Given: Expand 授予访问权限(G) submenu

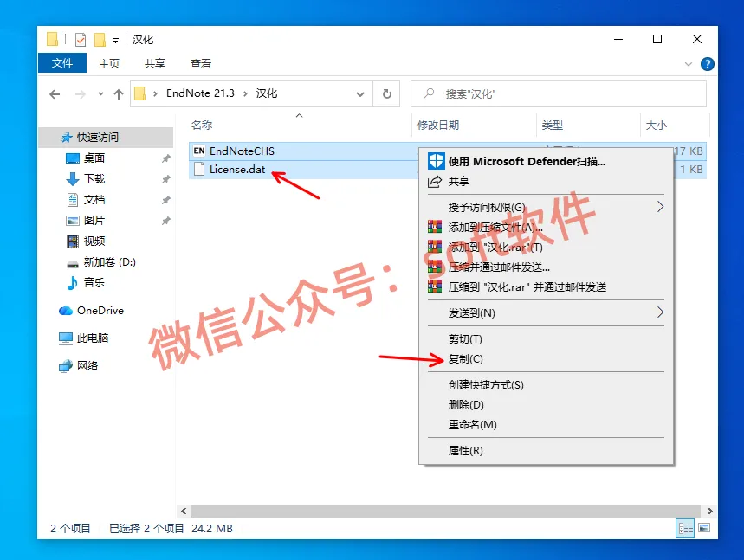Looking at the screenshot, I should 546,207.
